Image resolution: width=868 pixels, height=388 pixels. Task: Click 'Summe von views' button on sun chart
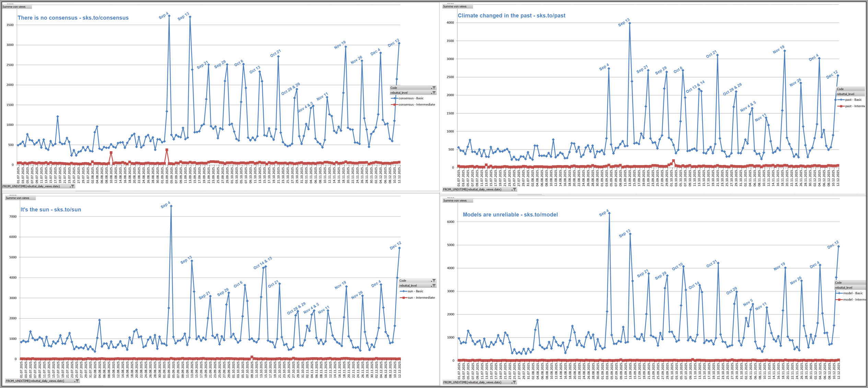click(20, 198)
